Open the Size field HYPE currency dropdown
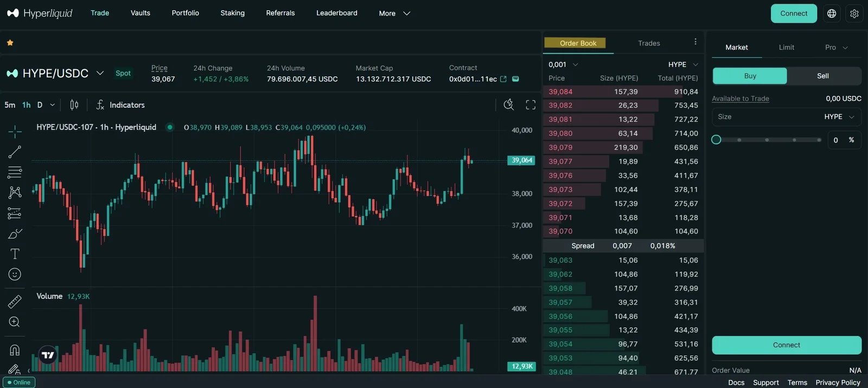 pyautogui.click(x=839, y=117)
